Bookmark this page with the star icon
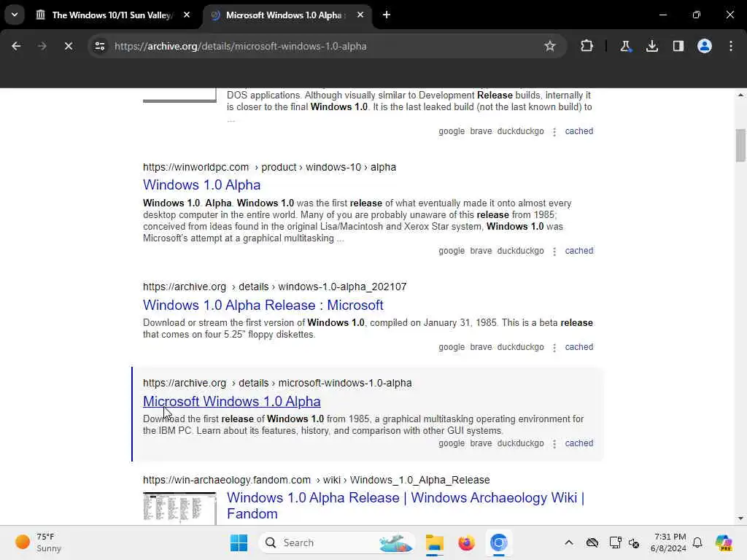Screen dimensions: 747x560 550,46
